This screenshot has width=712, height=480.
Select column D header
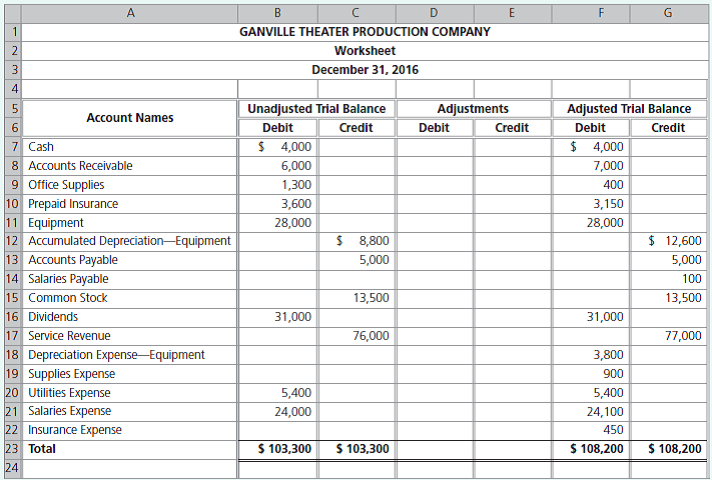[x=434, y=13]
